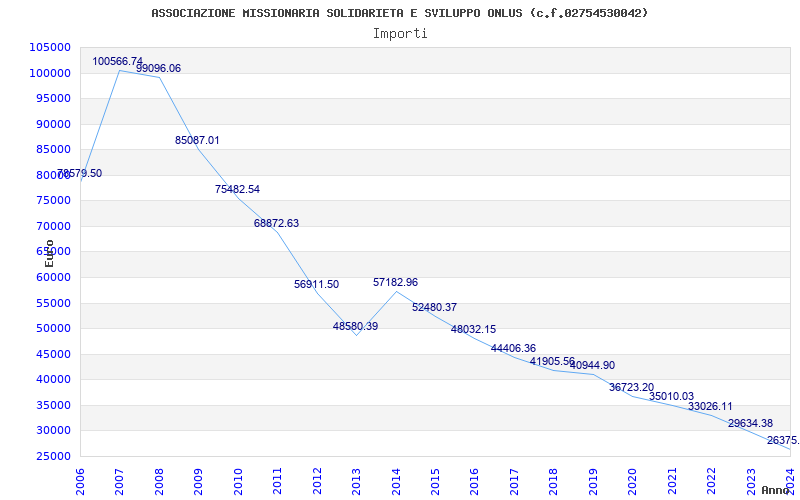Click the x-axis year 2014

point(396,481)
